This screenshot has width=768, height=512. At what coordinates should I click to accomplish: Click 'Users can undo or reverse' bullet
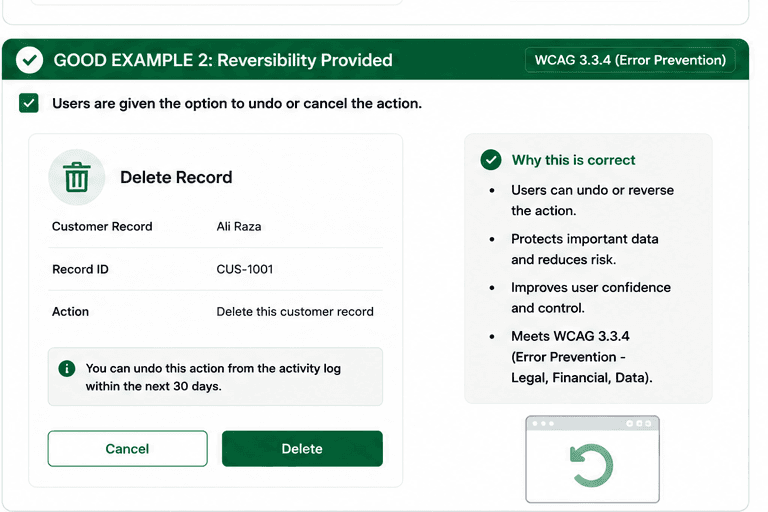[593, 200]
